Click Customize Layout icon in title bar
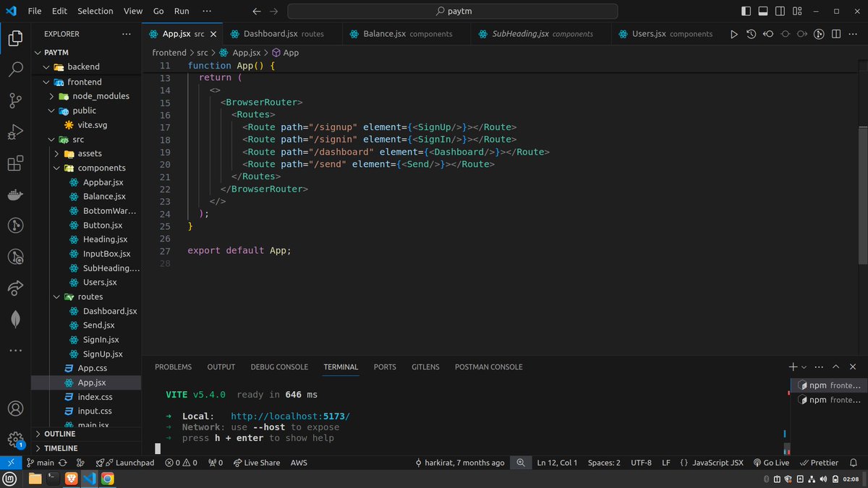 click(x=798, y=11)
